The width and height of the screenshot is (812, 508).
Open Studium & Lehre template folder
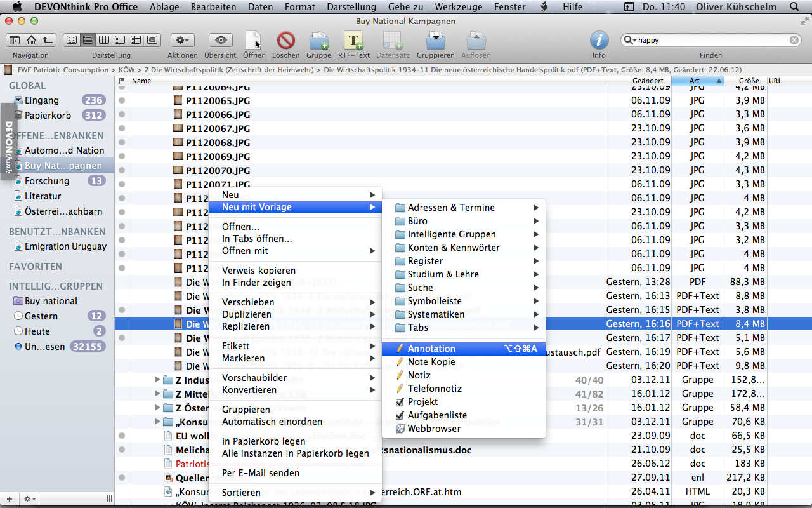463,274
